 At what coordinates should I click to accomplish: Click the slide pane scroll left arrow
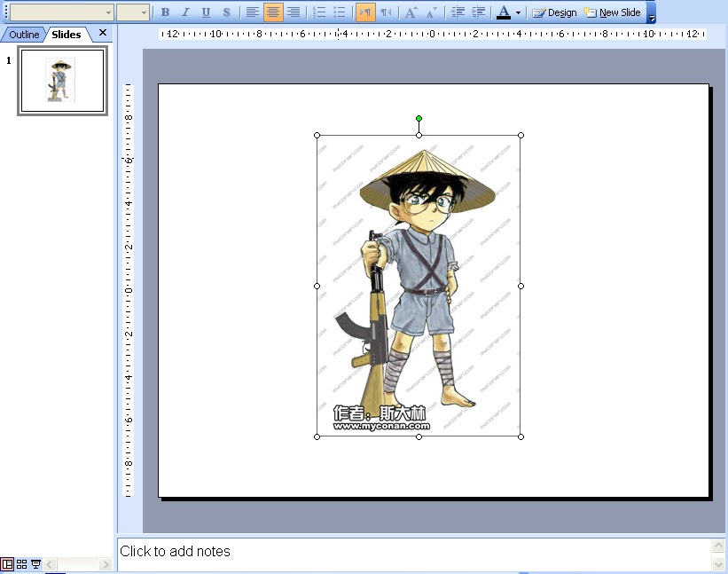pos(50,565)
